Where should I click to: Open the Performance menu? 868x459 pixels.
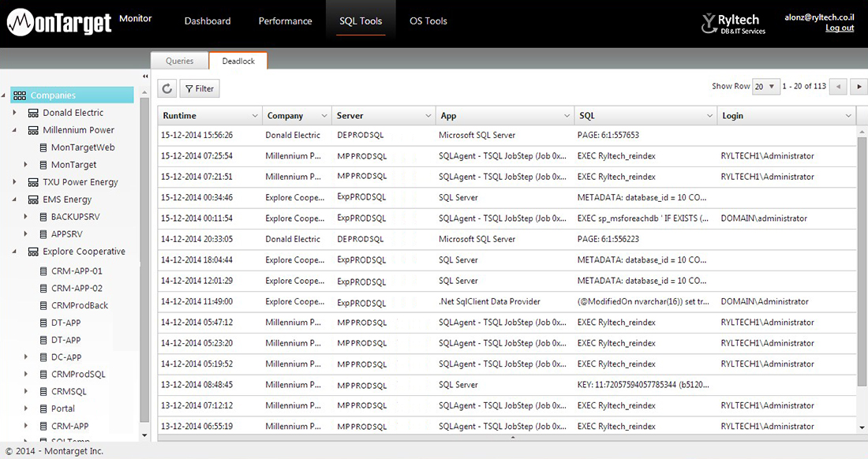[285, 21]
